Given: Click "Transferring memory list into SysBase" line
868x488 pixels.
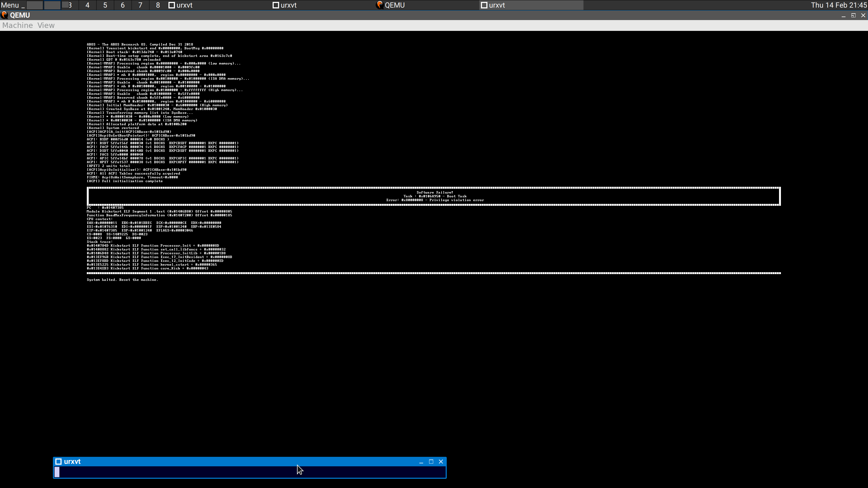Looking at the screenshot, I should [140, 113].
